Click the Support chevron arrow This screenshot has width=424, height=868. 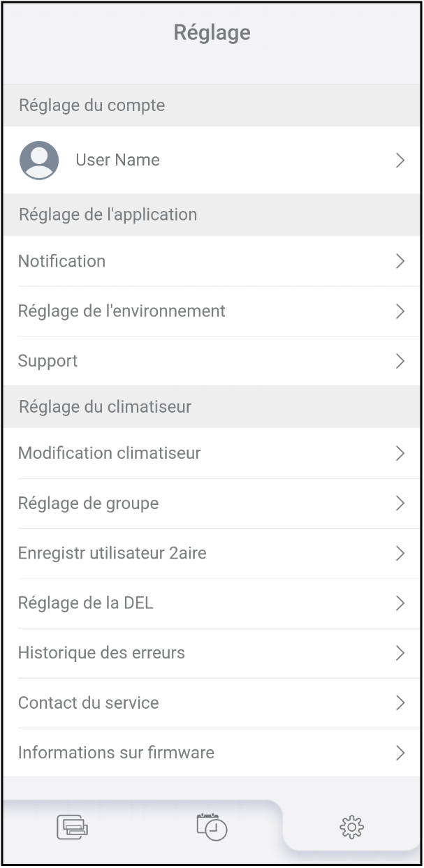[x=400, y=361]
